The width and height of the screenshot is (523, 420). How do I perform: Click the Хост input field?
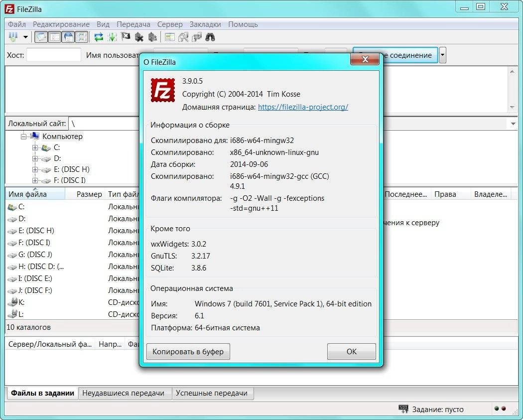coord(54,55)
